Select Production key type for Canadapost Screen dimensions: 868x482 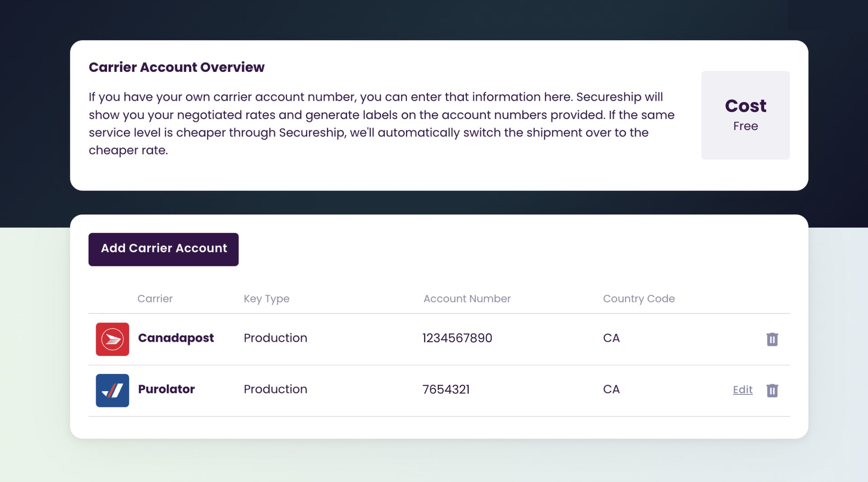pyautogui.click(x=275, y=338)
